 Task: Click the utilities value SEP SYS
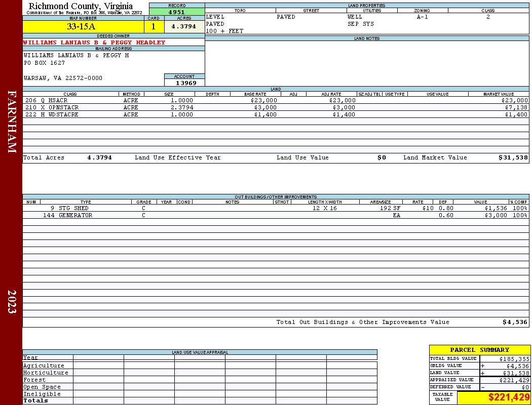pyautogui.click(x=361, y=24)
